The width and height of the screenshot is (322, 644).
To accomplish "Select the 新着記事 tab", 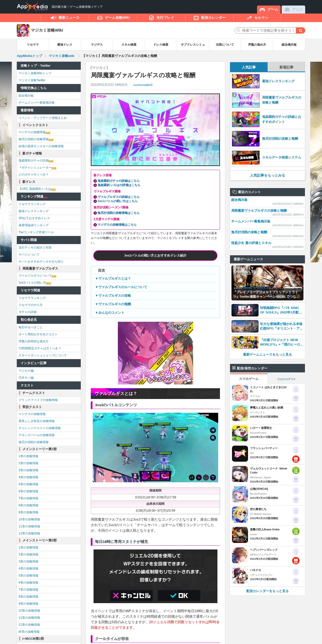I will coord(286,67).
